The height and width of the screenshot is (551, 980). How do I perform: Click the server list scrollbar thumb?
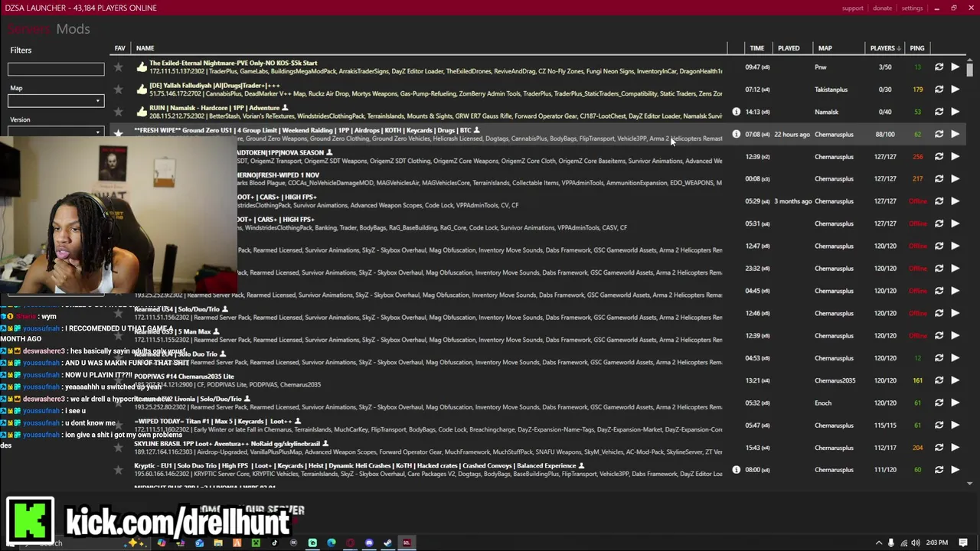point(970,70)
